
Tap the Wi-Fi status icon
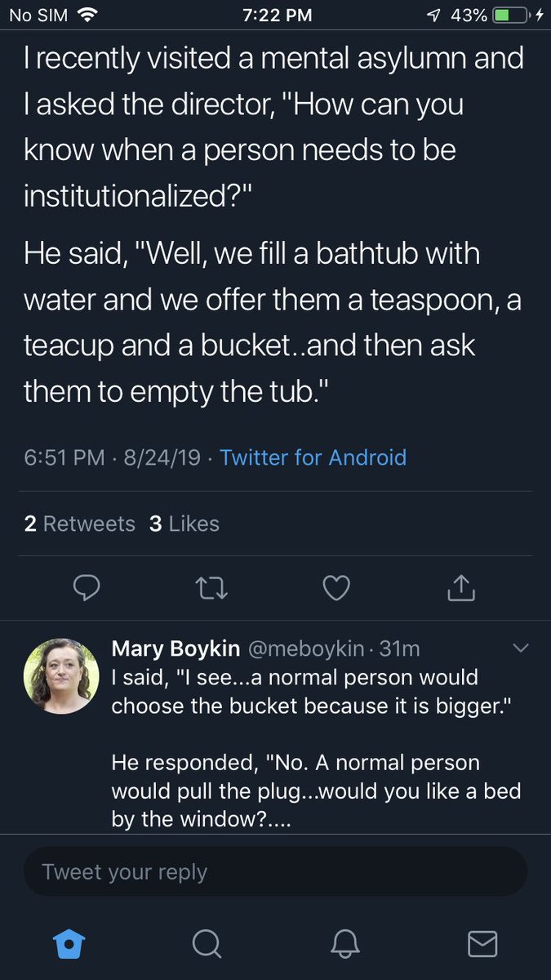87,16
